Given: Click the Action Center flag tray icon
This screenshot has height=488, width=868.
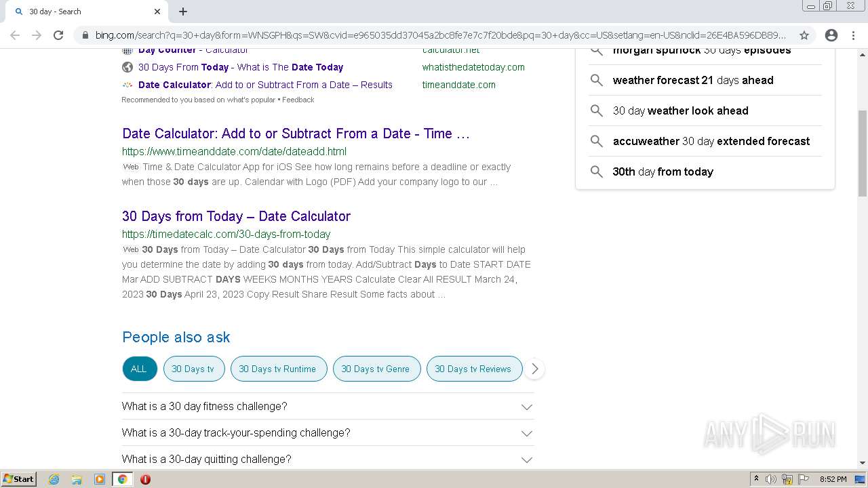Looking at the screenshot, I should tap(804, 479).
